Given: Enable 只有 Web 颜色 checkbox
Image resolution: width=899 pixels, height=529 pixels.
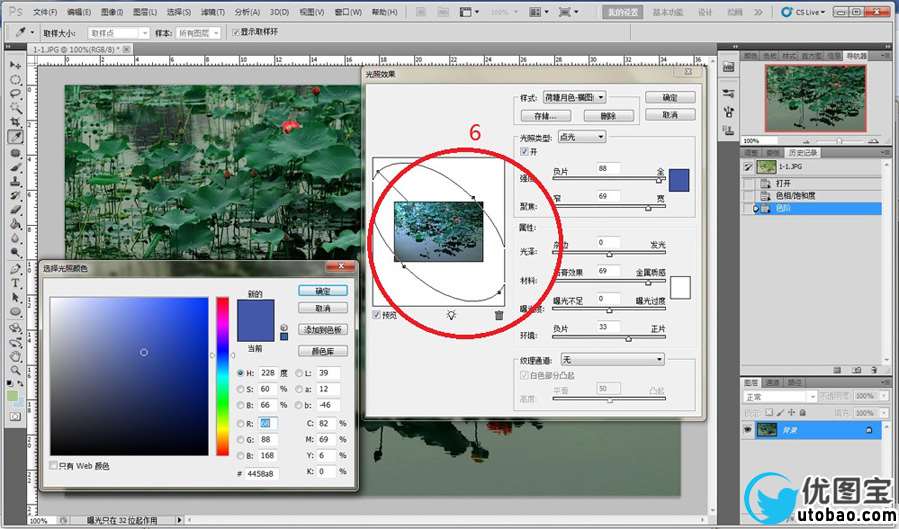Looking at the screenshot, I should tap(54, 466).
